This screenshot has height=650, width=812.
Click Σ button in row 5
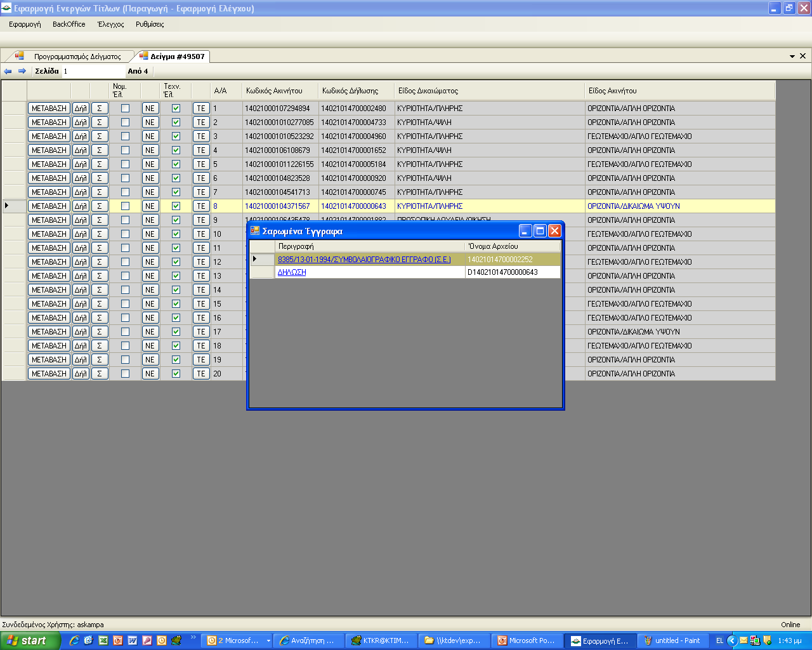100,164
